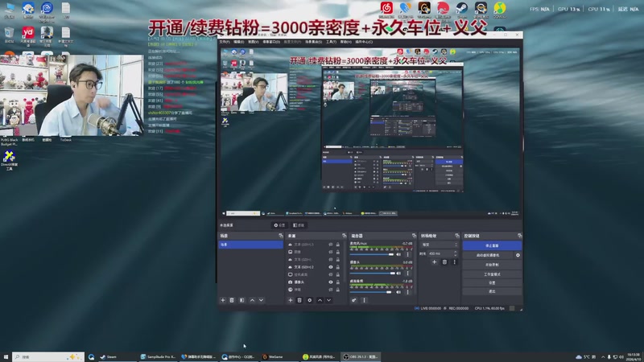644x362 pixels.
Task: Pop out the Controls dock panel
Action: tap(519, 236)
